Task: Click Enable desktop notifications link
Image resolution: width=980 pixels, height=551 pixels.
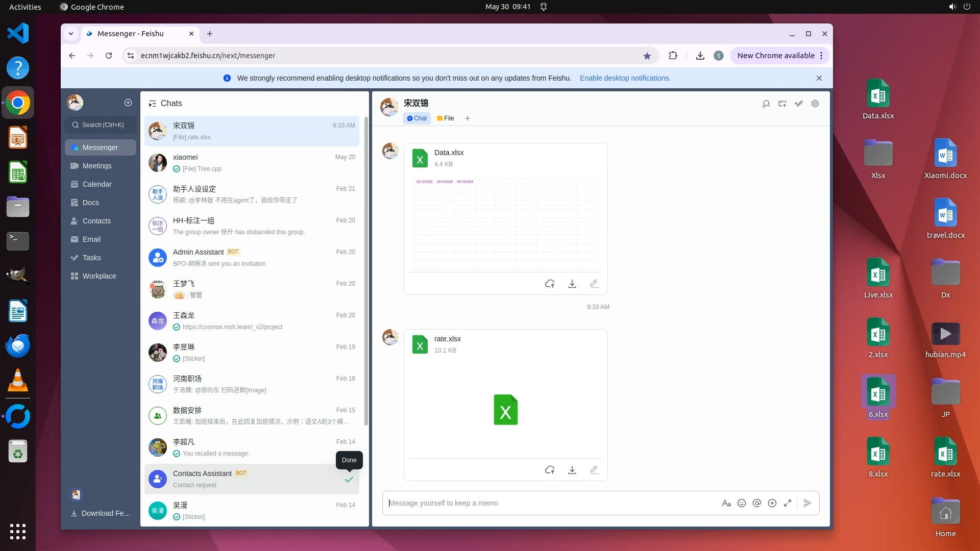Action: tap(625, 78)
